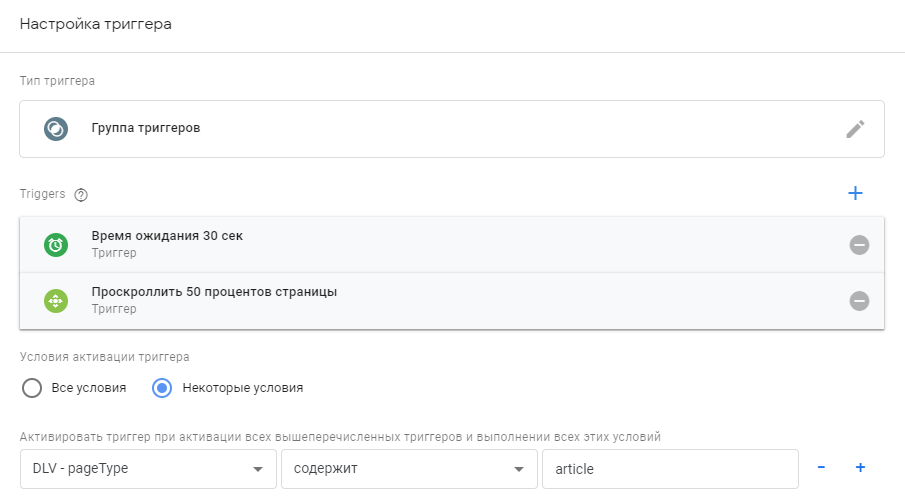Open the 'содержит' operator dropdown
Image resolution: width=905 pixels, height=504 pixels.
[x=408, y=468]
